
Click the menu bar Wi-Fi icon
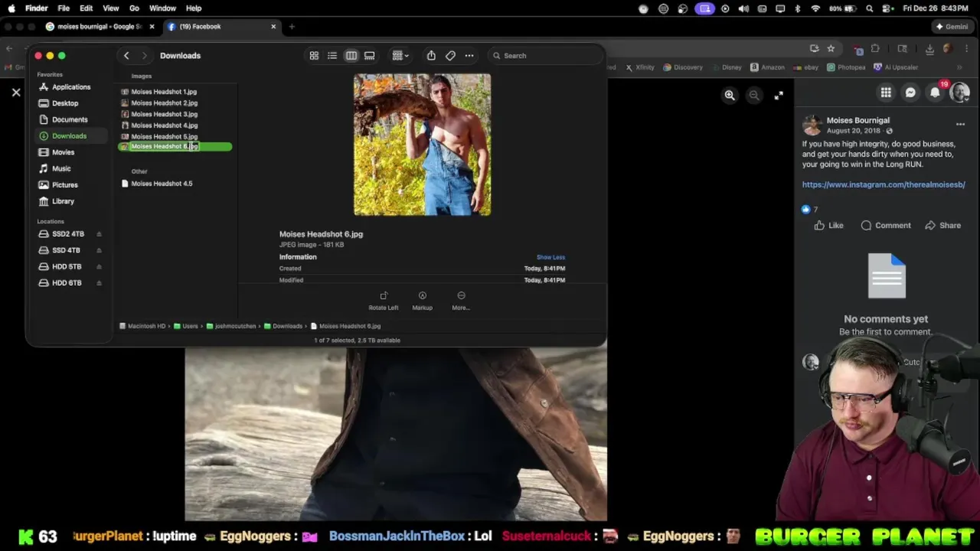point(815,8)
